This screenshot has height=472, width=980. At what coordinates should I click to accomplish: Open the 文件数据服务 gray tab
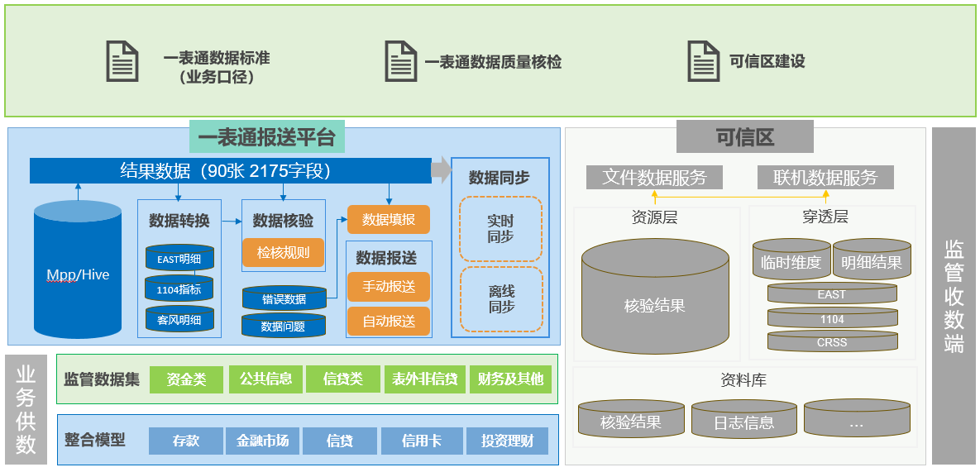point(655,177)
